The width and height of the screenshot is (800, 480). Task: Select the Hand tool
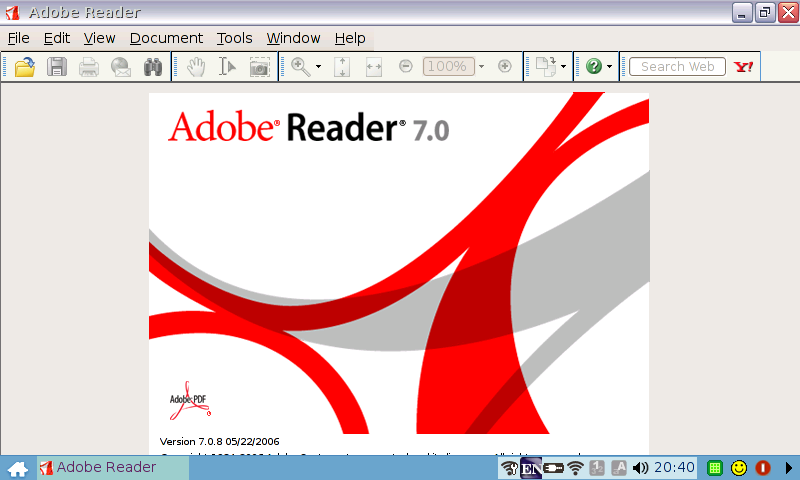[x=195, y=67]
